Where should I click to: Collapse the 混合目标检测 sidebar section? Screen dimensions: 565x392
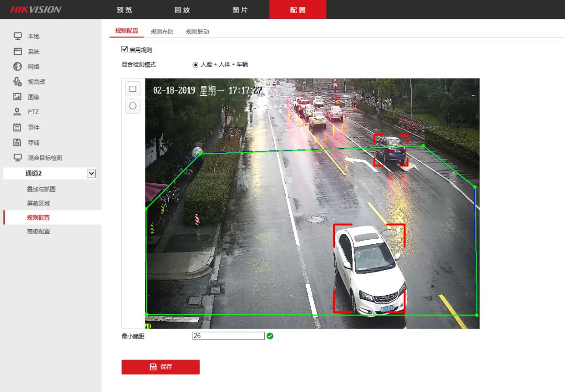pos(44,158)
